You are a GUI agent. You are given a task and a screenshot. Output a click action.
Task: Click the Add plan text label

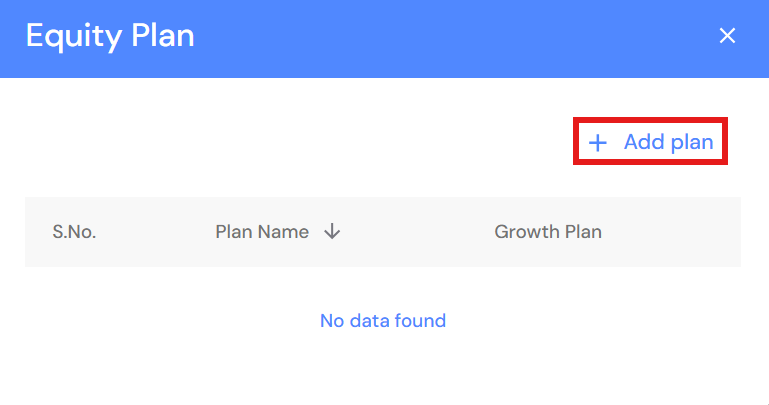tap(668, 142)
